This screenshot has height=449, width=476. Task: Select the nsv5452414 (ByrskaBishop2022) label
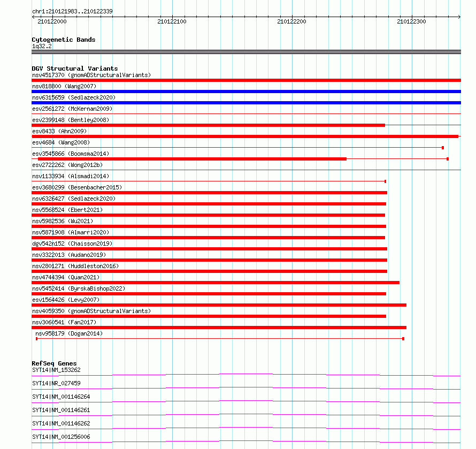tap(79, 288)
